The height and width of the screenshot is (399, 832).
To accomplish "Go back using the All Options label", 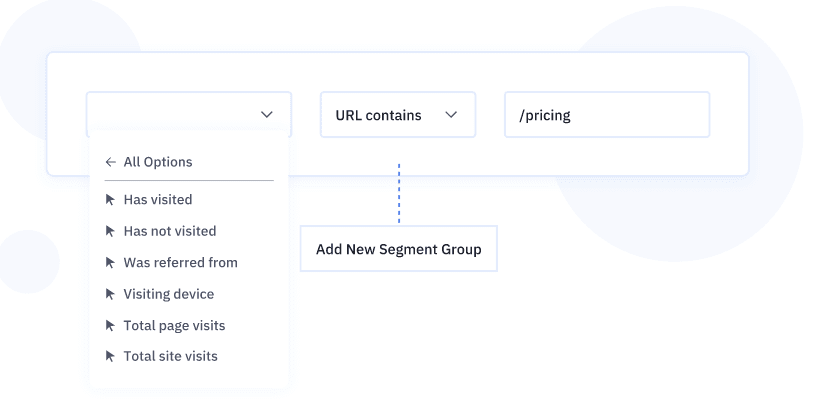I will tap(158, 162).
